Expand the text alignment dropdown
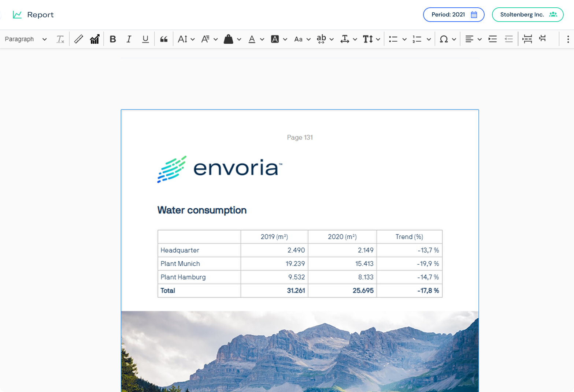Screen dimensions: 574x392 click(x=480, y=39)
